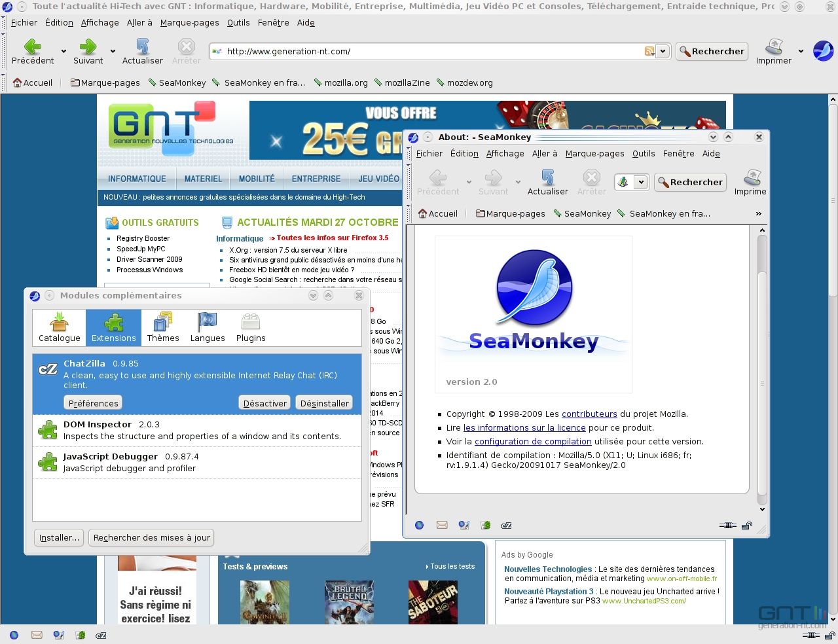Select the Plugins add-ons section

(x=251, y=327)
